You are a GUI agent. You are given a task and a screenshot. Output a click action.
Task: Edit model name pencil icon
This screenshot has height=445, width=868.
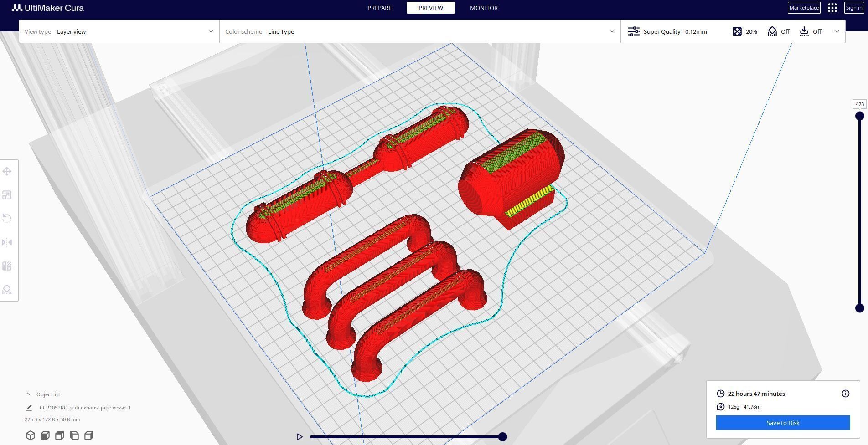(29, 408)
